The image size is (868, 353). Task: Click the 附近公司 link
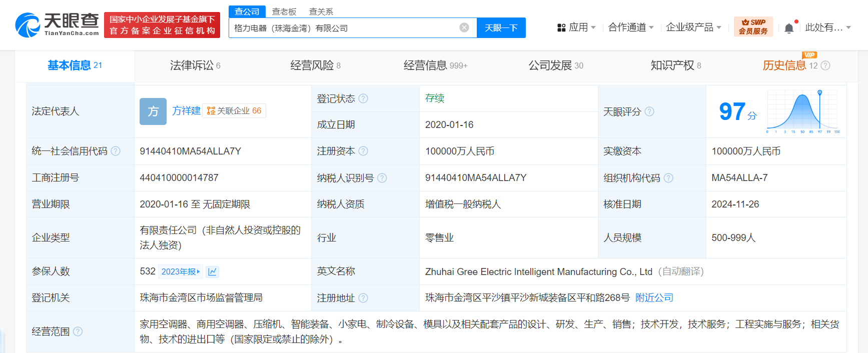pyautogui.click(x=654, y=298)
